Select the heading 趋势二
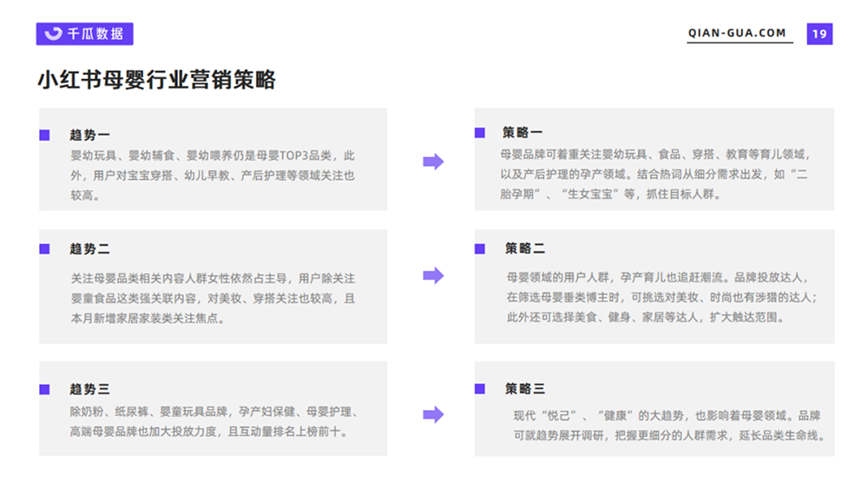 coord(89,249)
